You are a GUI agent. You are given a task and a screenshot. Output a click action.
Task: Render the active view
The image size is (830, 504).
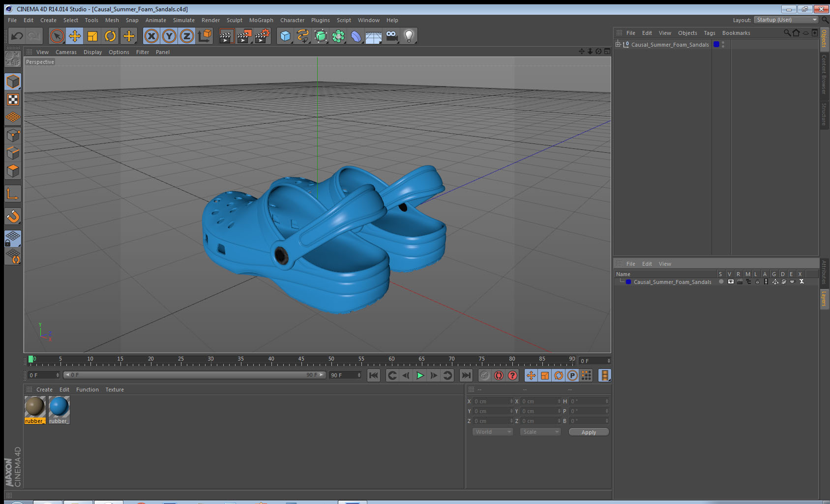[226, 36]
